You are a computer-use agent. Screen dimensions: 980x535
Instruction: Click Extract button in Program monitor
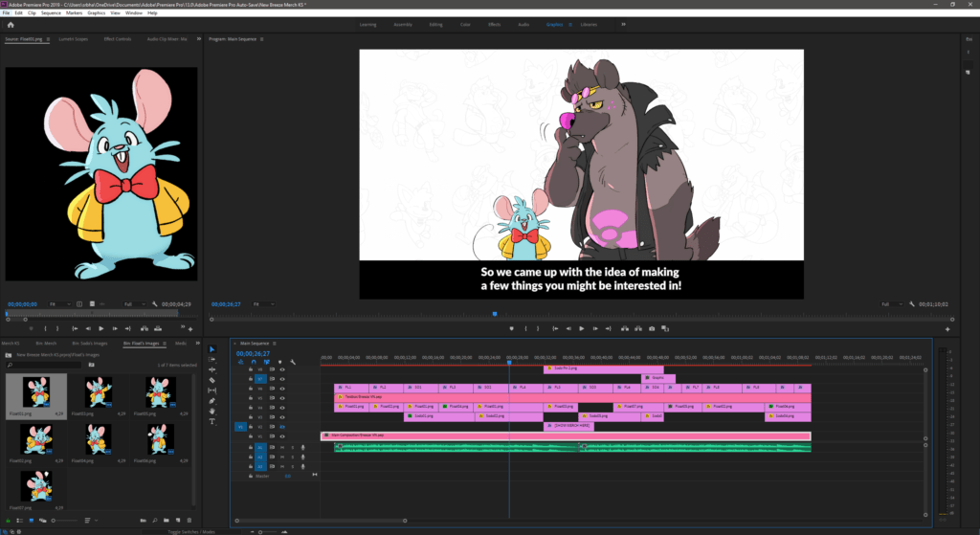pos(638,328)
